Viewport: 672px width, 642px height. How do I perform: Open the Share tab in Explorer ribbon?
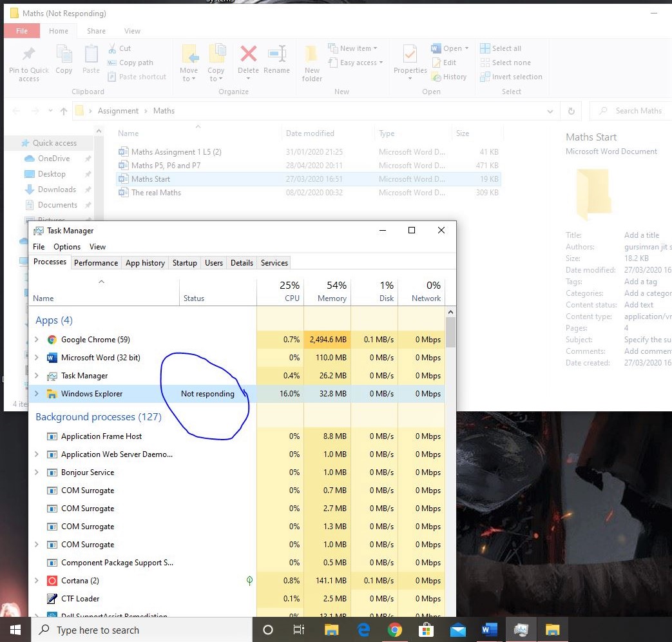click(x=96, y=31)
